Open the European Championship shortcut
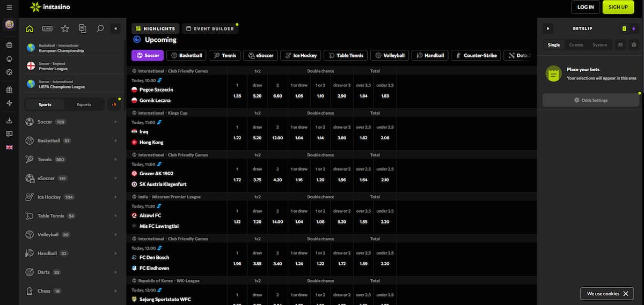Viewport: 644px width, 305px height. [x=71, y=48]
